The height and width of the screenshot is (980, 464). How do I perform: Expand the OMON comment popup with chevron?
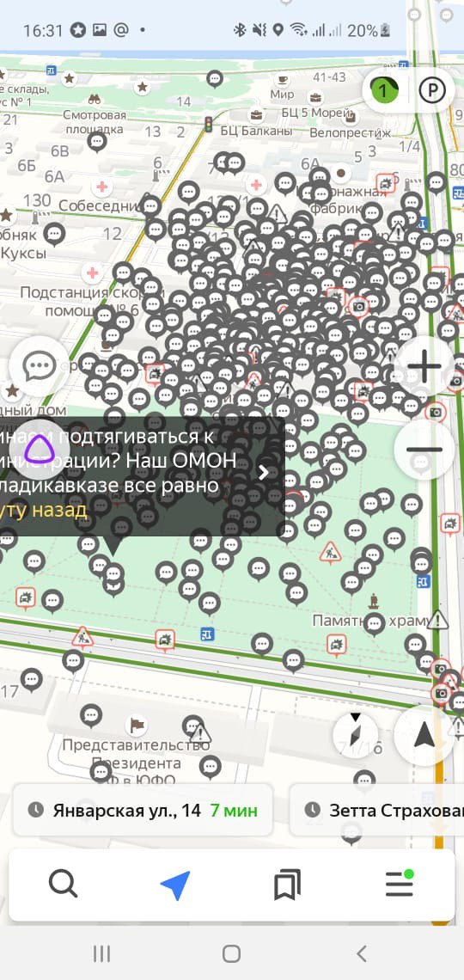pos(264,473)
